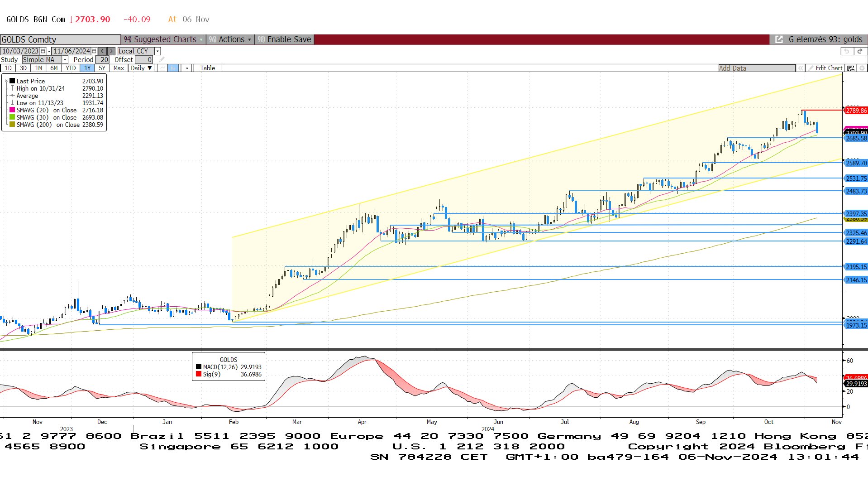Click the SMAVG (200) on Close legend row

pos(57,125)
